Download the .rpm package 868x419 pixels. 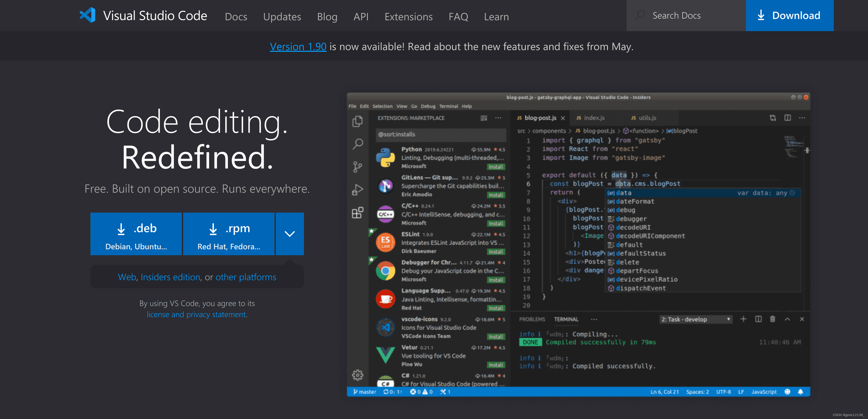pyautogui.click(x=229, y=234)
